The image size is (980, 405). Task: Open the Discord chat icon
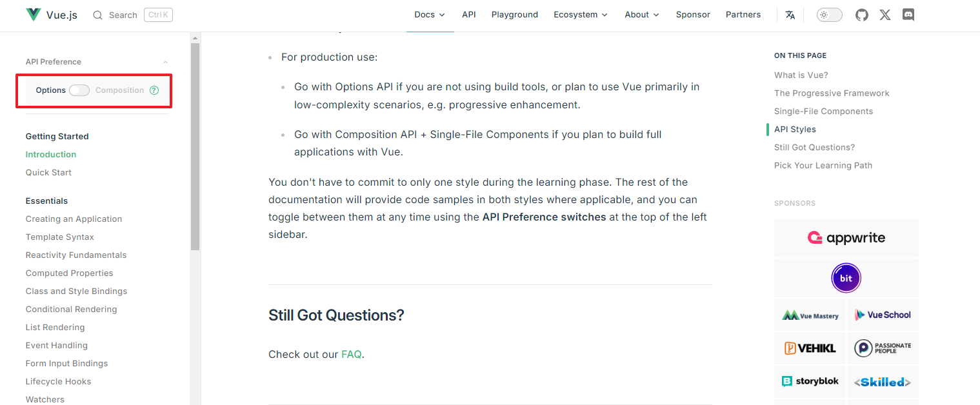908,15
